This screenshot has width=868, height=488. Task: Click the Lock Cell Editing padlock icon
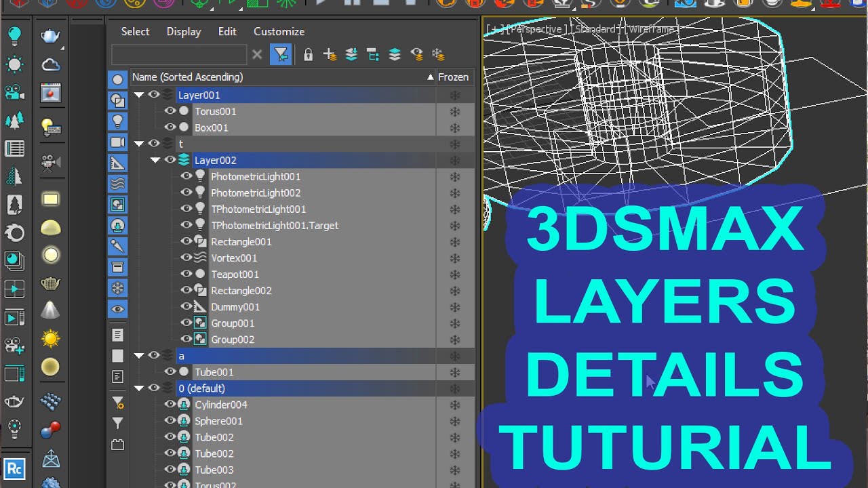coord(308,54)
